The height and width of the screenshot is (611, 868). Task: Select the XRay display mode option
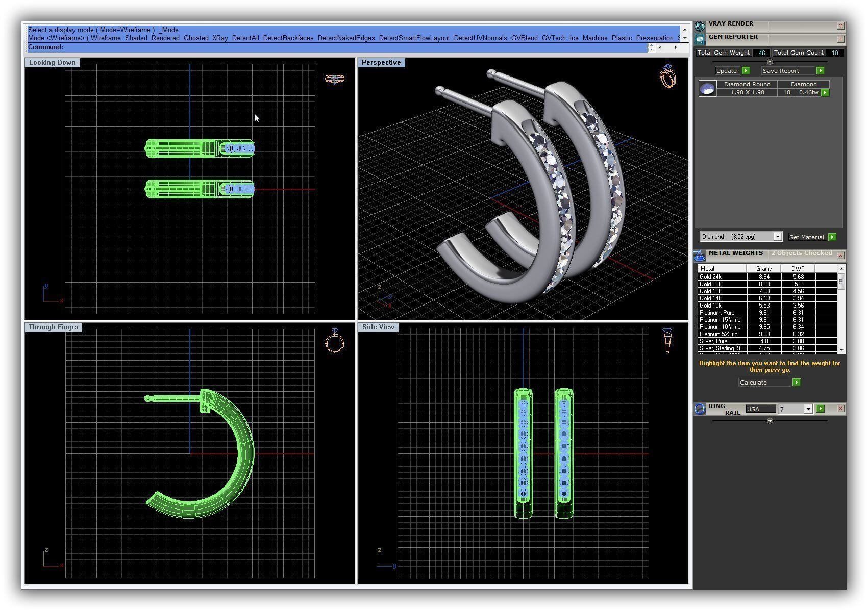tap(220, 38)
